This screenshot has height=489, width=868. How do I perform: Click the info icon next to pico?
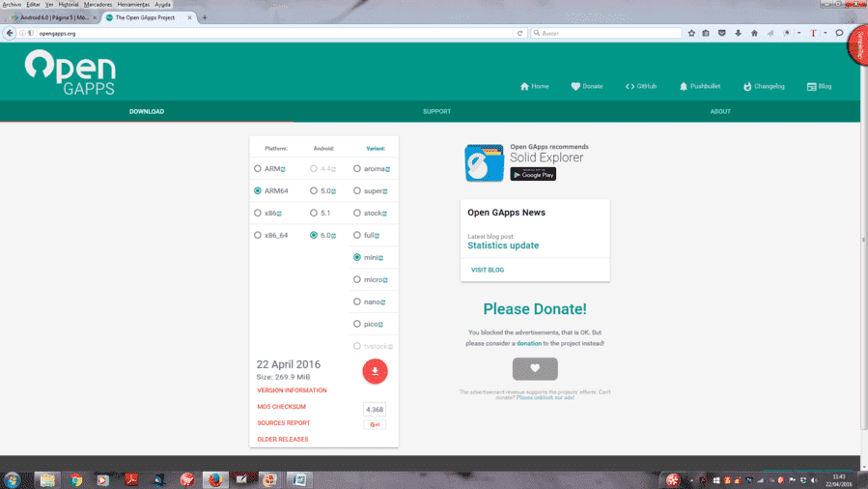pyautogui.click(x=380, y=325)
